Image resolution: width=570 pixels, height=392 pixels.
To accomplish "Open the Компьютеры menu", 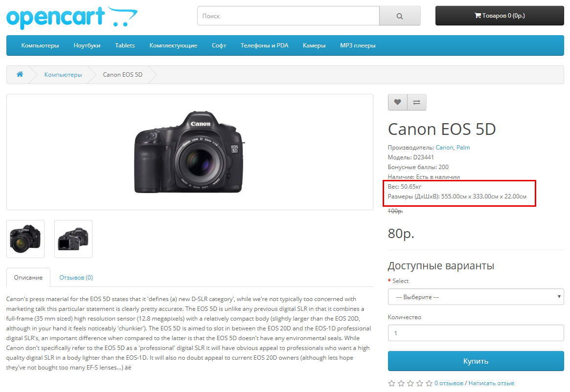I will [x=40, y=45].
